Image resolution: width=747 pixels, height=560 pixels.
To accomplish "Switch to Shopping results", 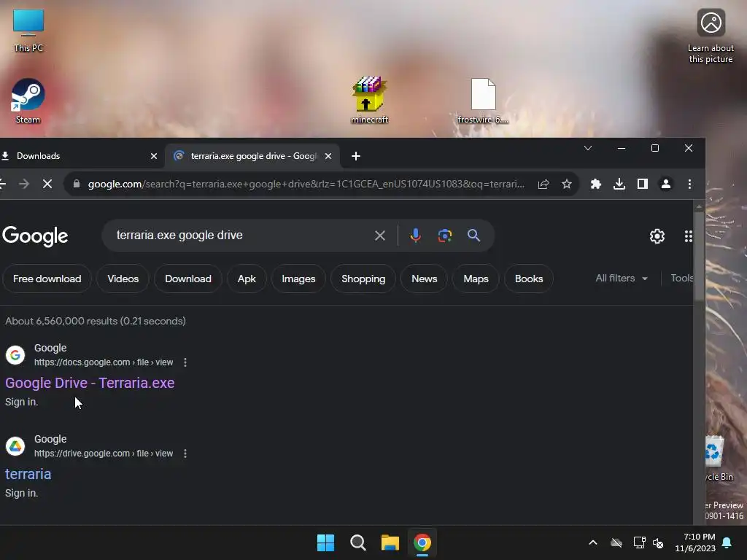I will [363, 279].
